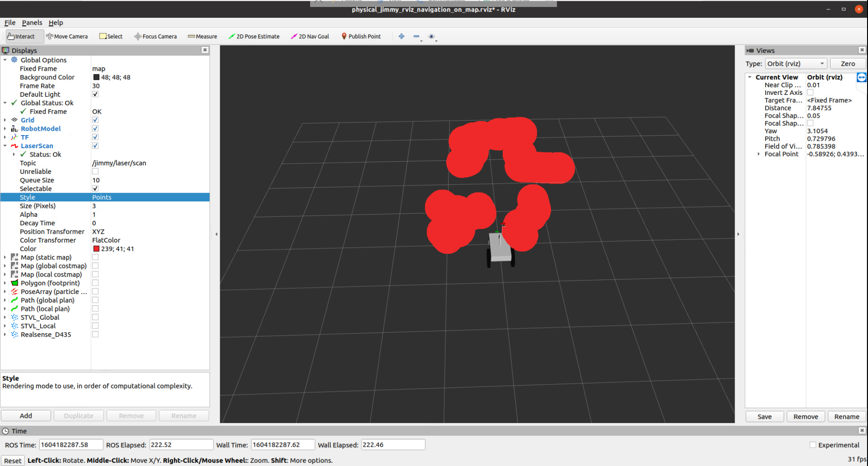Activate the Focus Camera tool
The width and height of the screenshot is (868, 466).
155,36
